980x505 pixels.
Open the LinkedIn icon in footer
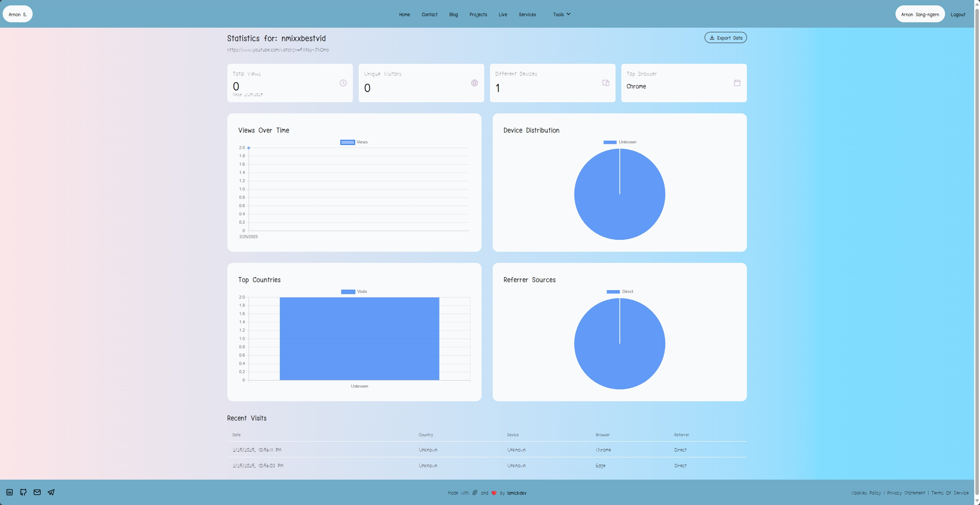10,492
